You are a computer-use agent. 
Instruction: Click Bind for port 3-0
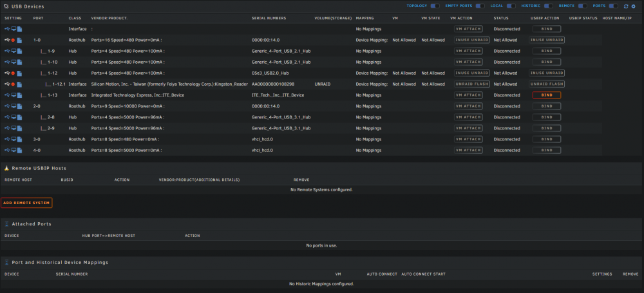[547, 139]
